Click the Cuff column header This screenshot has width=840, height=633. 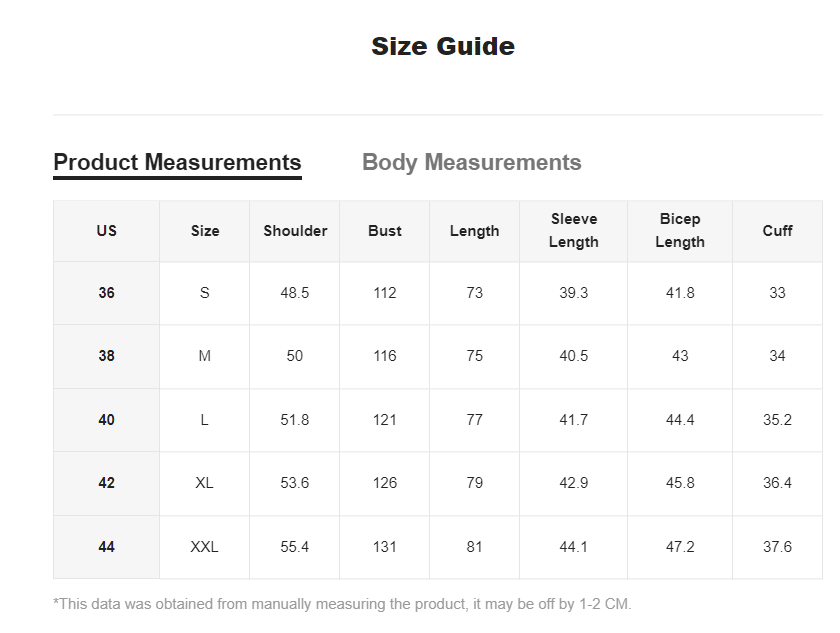point(777,231)
